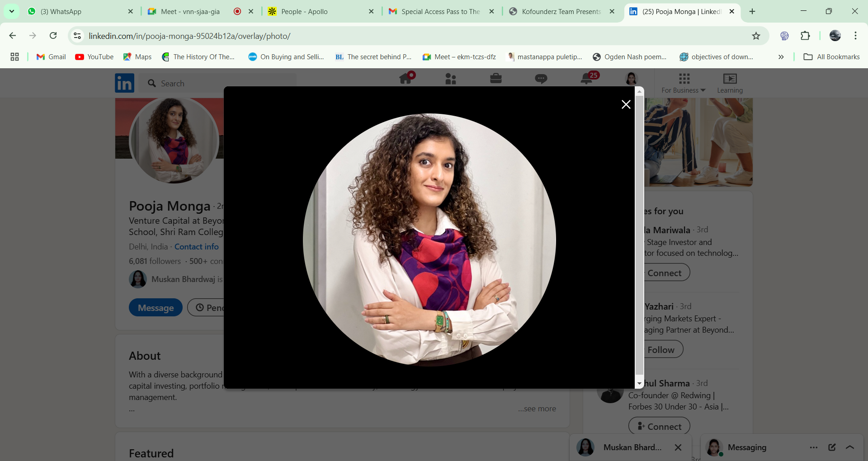The width and height of the screenshot is (868, 461).
Task: Go forward in browser
Action: (x=33, y=36)
